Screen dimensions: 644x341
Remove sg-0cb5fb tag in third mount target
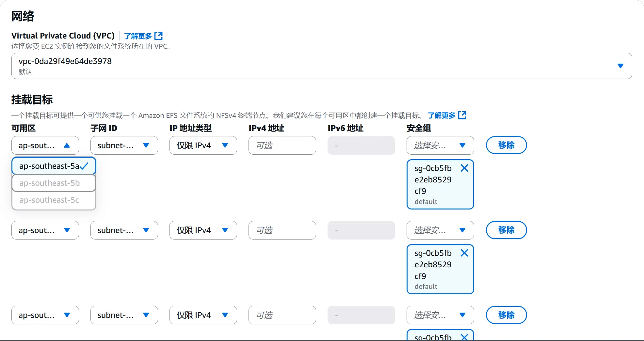point(464,337)
